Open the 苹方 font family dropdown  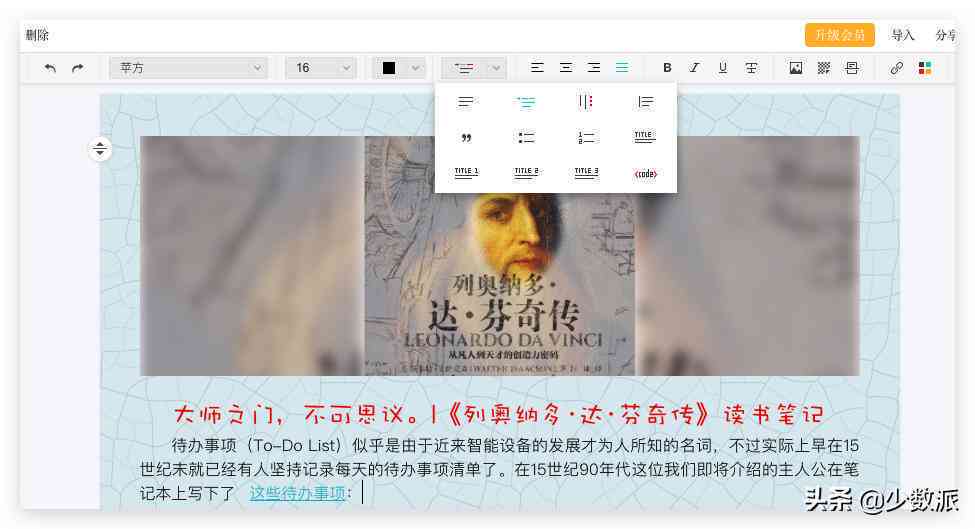pyautogui.click(x=188, y=68)
